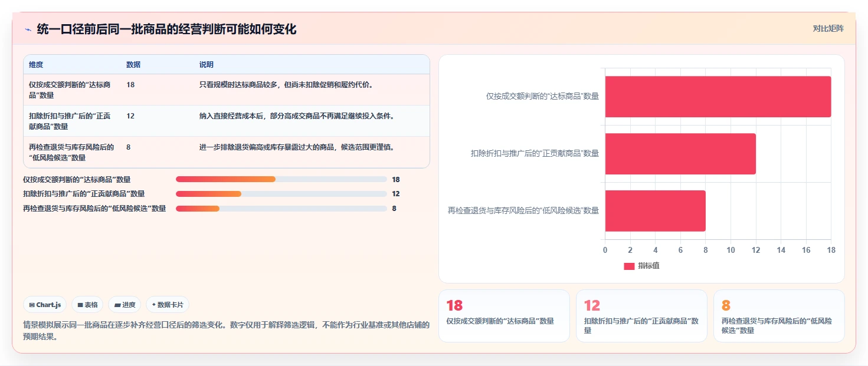Click chart axis label 扣除折扣与推广后的“正贡献商品”数量
The width and height of the screenshot is (868, 366).
[x=535, y=154]
